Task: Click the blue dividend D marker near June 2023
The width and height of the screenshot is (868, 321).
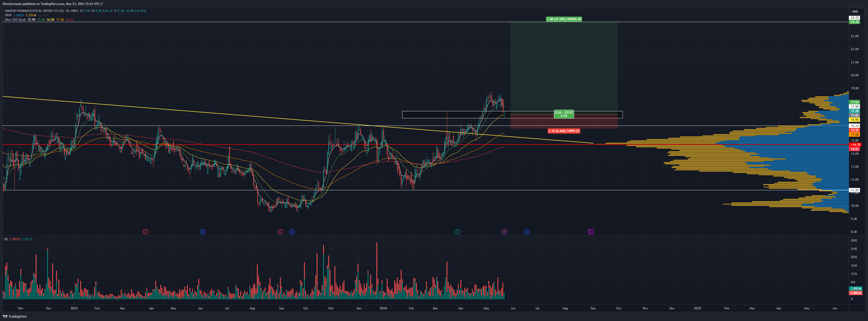Action: [203, 232]
